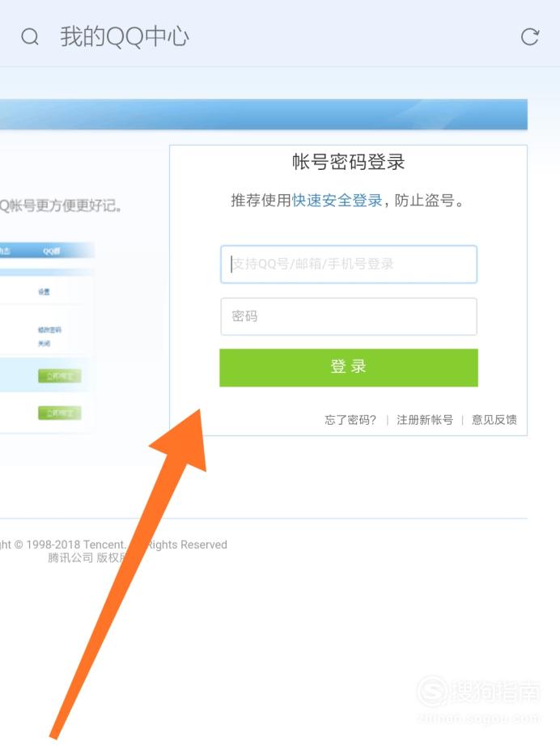Open the 快速安全登录 link

point(337,201)
